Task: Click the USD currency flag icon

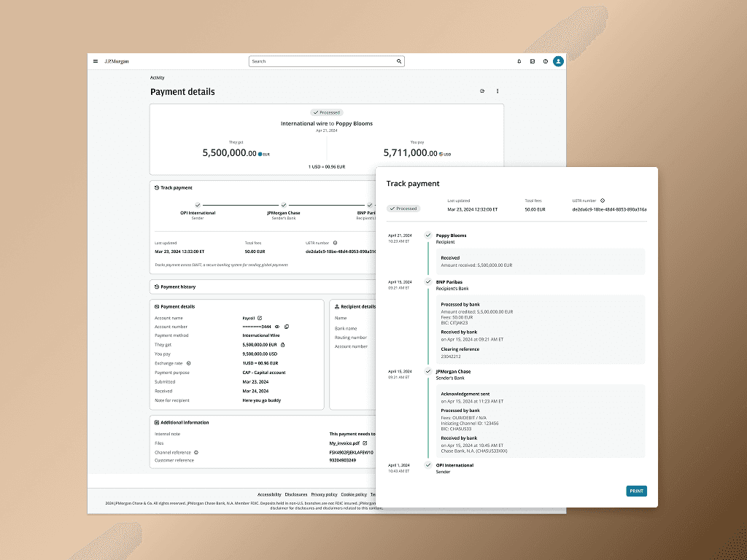Action: [x=441, y=155]
